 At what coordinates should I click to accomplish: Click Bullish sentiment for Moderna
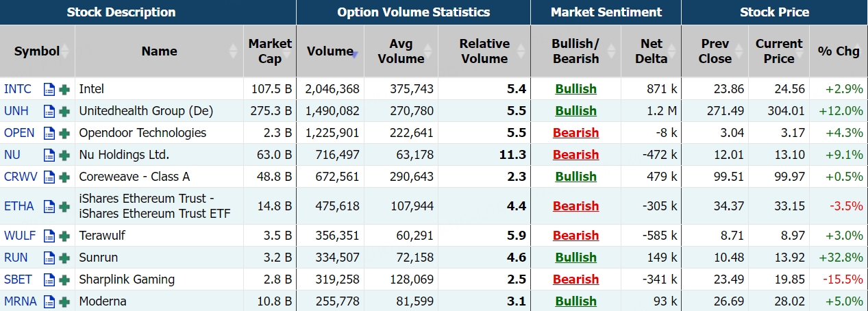[575, 301]
